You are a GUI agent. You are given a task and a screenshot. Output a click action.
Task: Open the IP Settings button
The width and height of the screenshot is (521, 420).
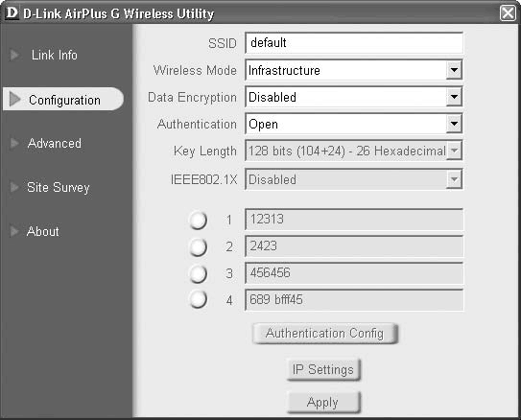pyautogui.click(x=323, y=369)
